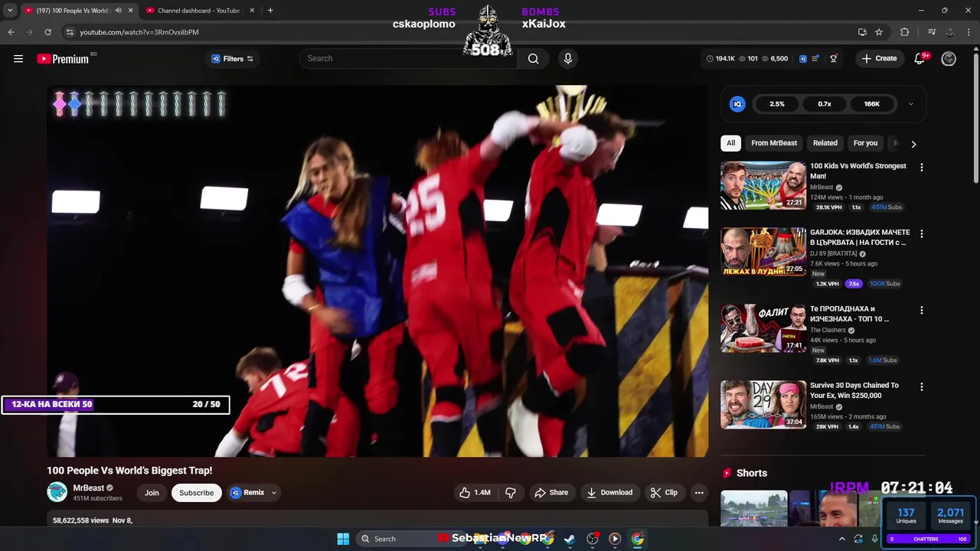This screenshot has height=551, width=980.
Task: Open the vidIQ trophy achievements icon
Action: tap(834, 59)
